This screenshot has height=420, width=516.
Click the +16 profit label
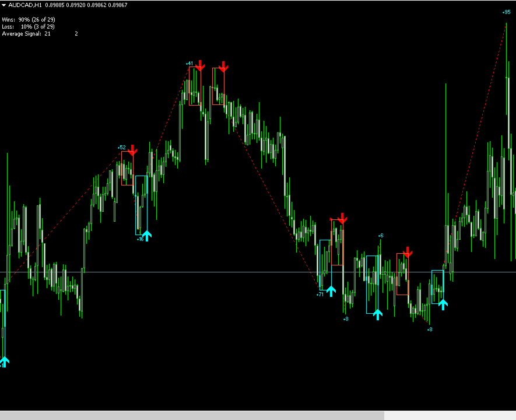click(x=140, y=239)
